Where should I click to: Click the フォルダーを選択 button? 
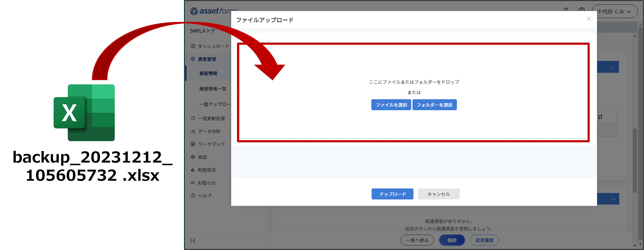point(434,105)
